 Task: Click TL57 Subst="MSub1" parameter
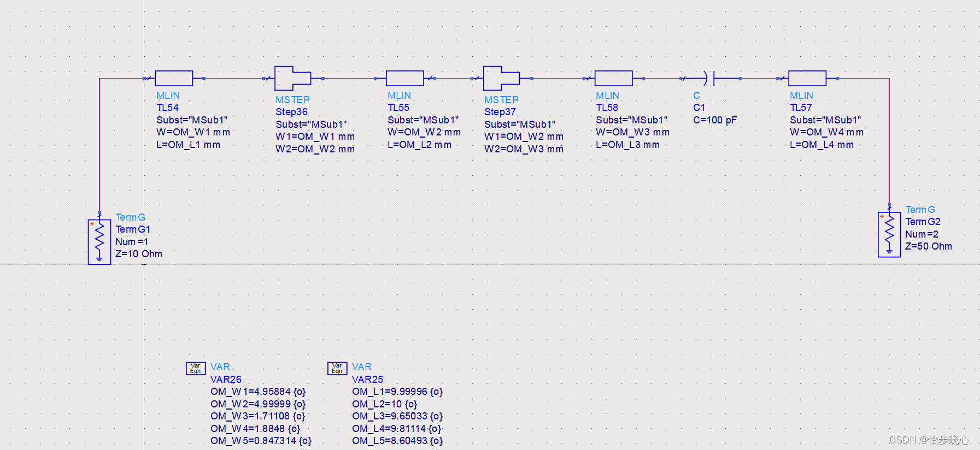pos(825,120)
